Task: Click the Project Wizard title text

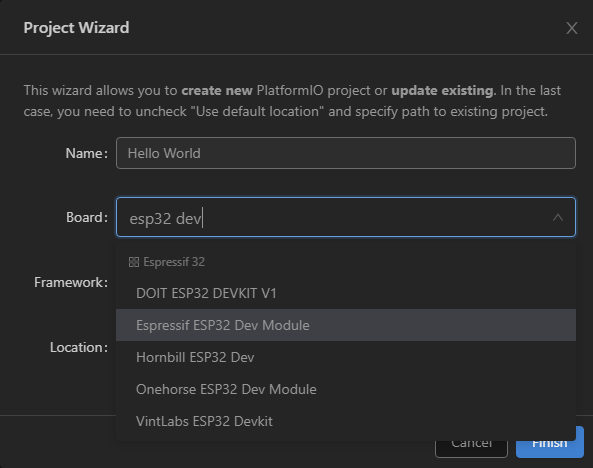Action: [76, 28]
